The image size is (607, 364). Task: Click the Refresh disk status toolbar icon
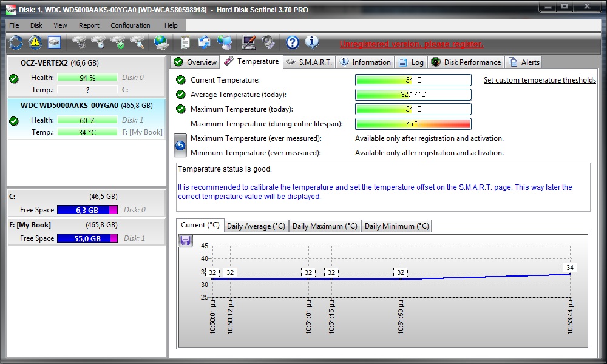pos(16,42)
